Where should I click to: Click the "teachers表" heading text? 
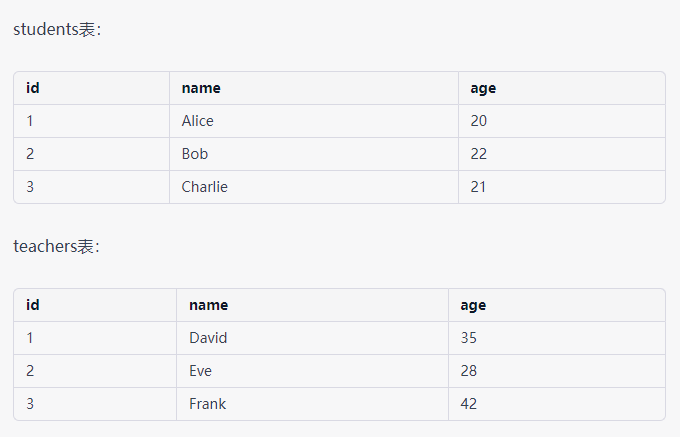[x=56, y=247]
